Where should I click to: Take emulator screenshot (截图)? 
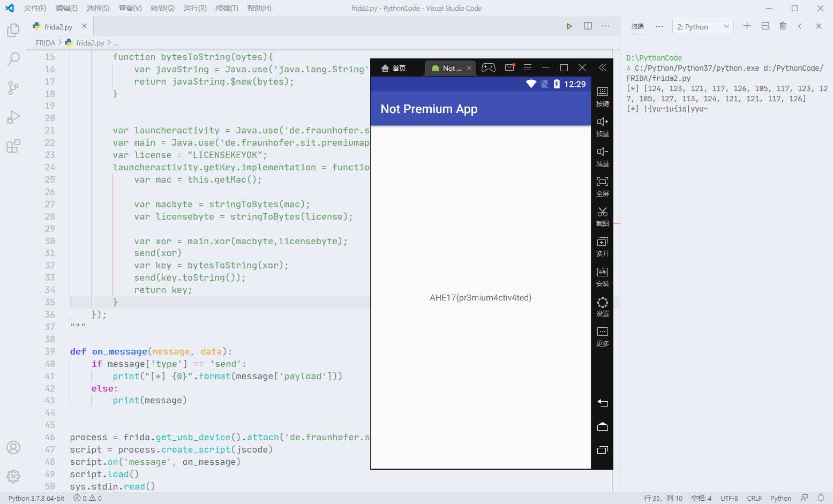(x=603, y=216)
